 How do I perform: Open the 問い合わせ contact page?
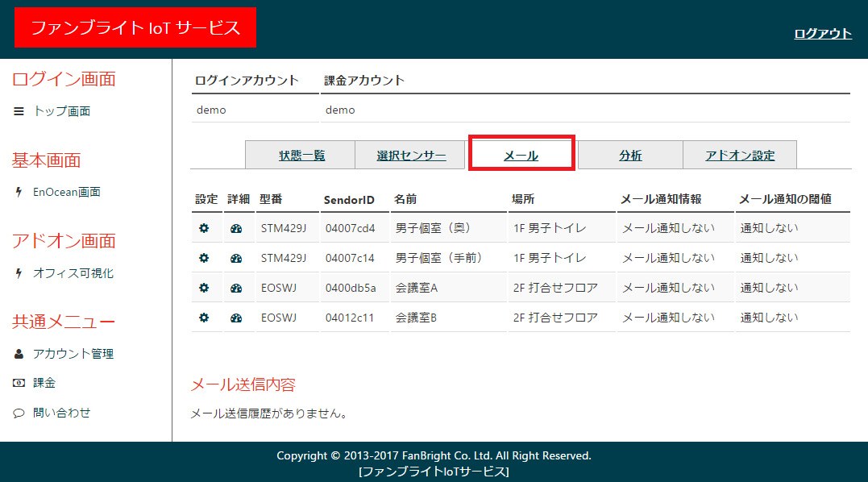pyautogui.click(x=61, y=413)
